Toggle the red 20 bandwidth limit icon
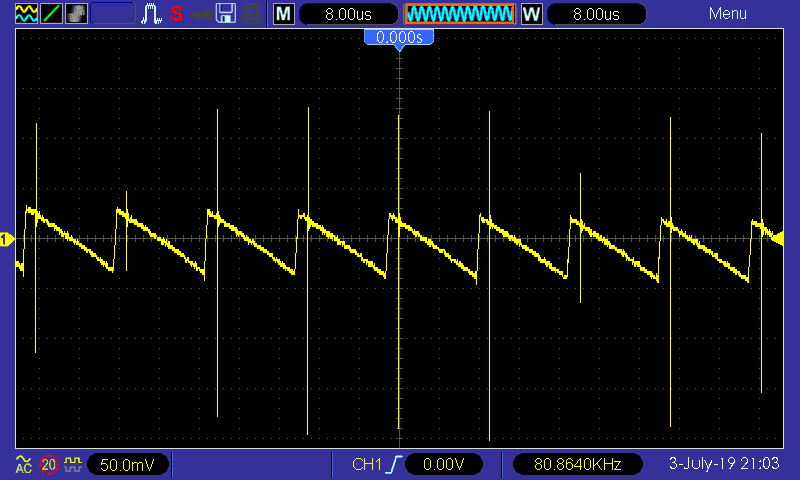Image resolution: width=800 pixels, height=480 pixels. 49,464
